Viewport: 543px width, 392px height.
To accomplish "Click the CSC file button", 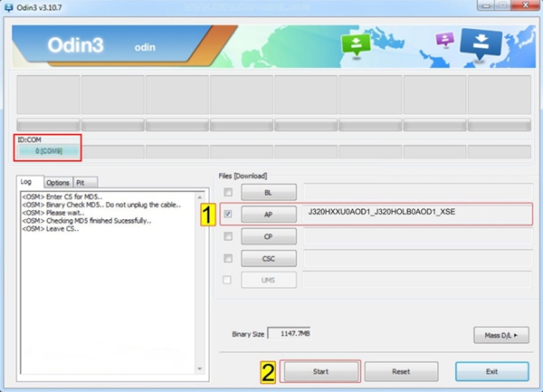I will click(269, 259).
